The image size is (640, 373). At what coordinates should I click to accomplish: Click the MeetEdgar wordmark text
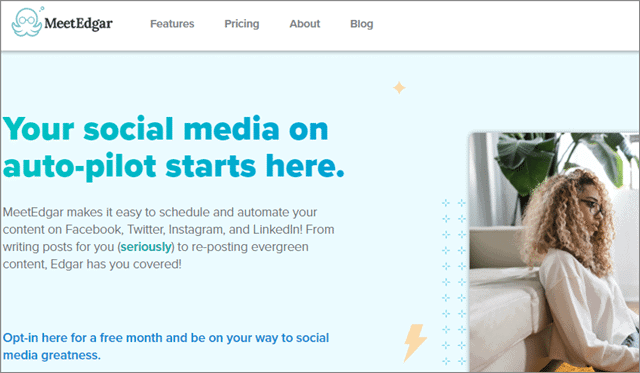point(78,24)
